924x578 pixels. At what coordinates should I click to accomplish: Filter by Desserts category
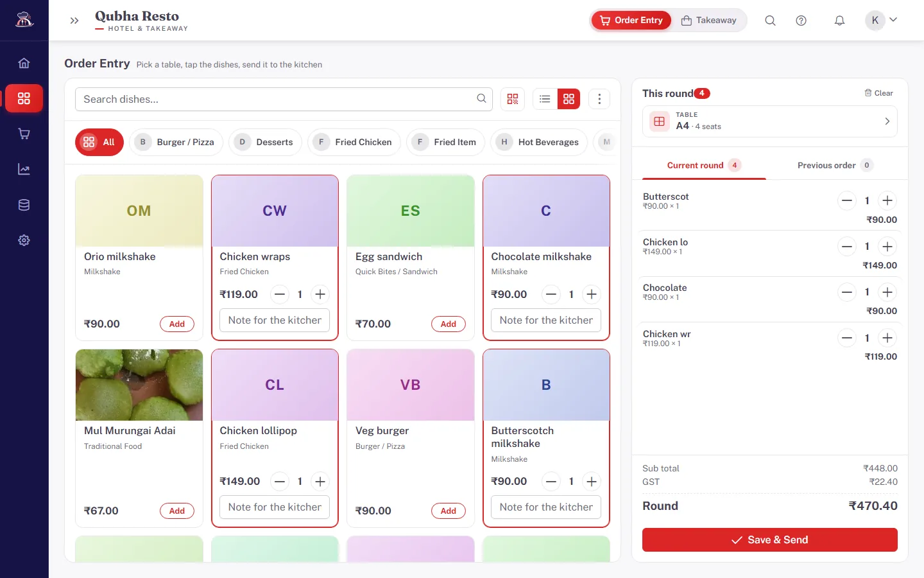(x=266, y=142)
